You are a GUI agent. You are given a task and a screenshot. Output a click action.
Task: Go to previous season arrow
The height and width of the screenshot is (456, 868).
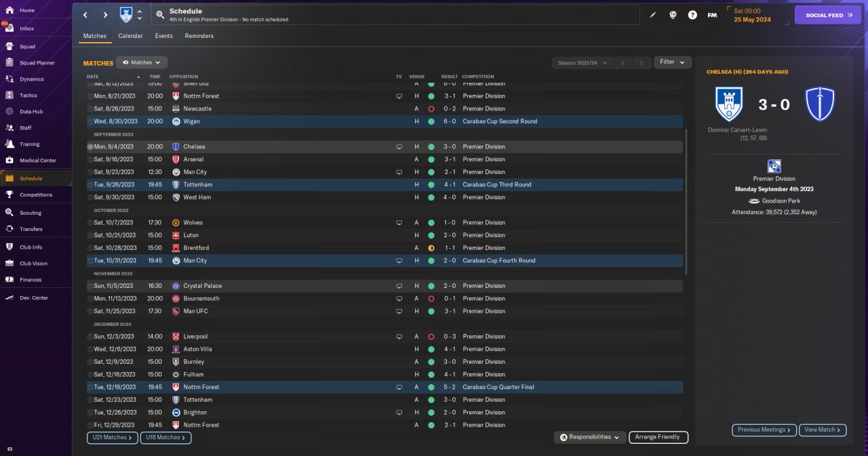(x=623, y=62)
